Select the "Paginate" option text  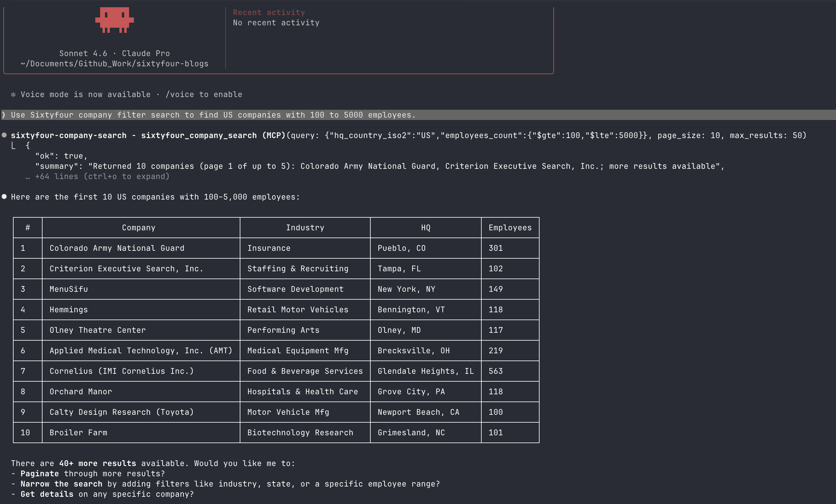39,474
